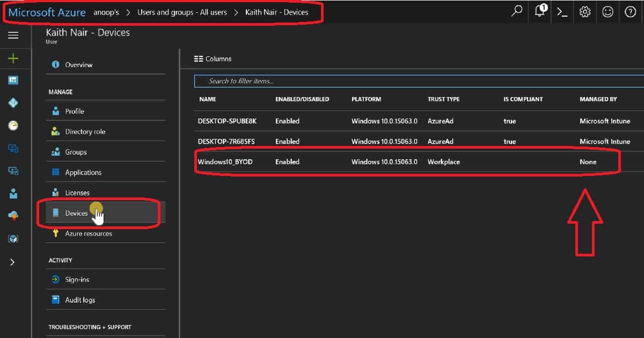Click the Microsoft Azure logo link

click(47, 12)
